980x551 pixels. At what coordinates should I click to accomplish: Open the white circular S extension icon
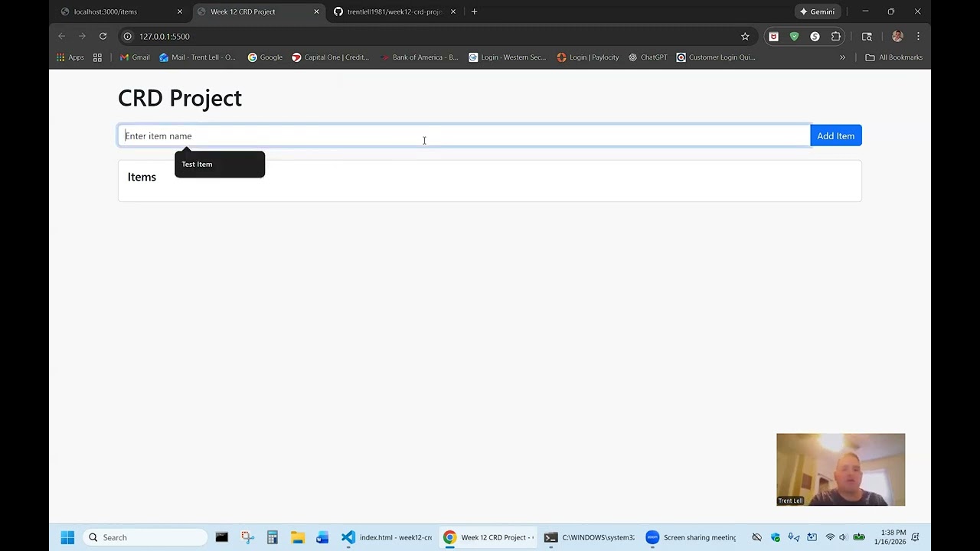815,36
